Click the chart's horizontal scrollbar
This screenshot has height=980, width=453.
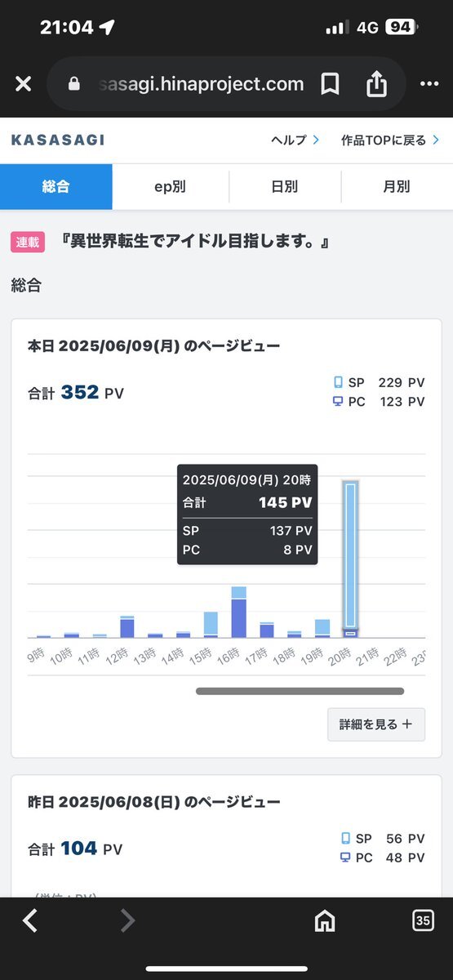click(x=300, y=691)
